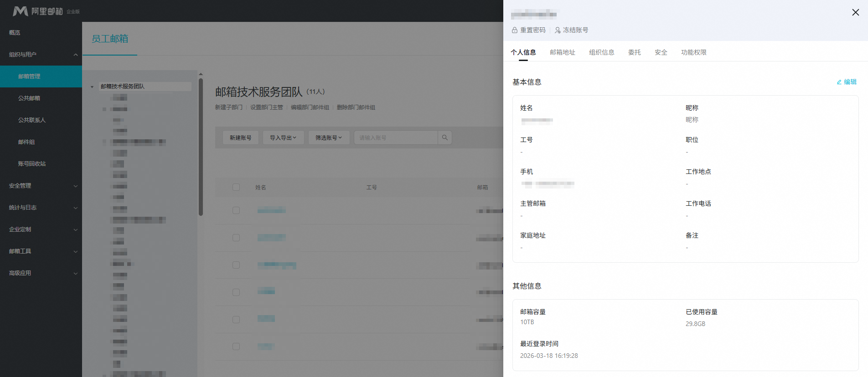Click the lock icon beside 重置密码
This screenshot has height=377, width=868.
coord(515,30)
